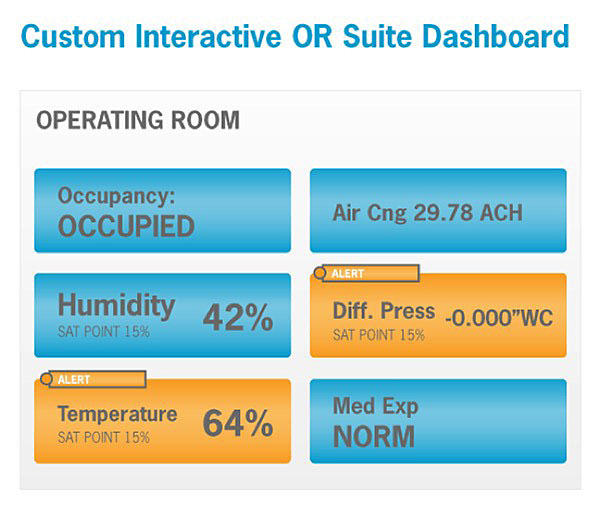Select the Med Exp label
Viewport: 600px width, 517px height.
point(375,407)
